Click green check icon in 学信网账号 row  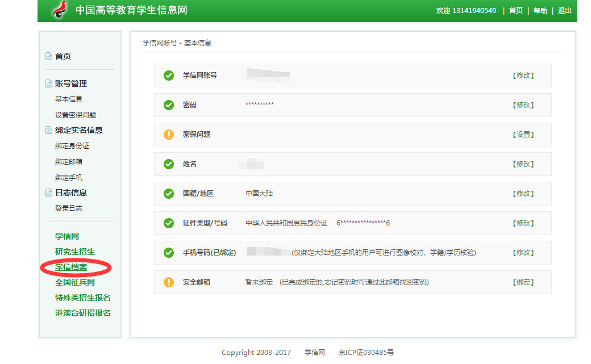click(x=169, y=76)
